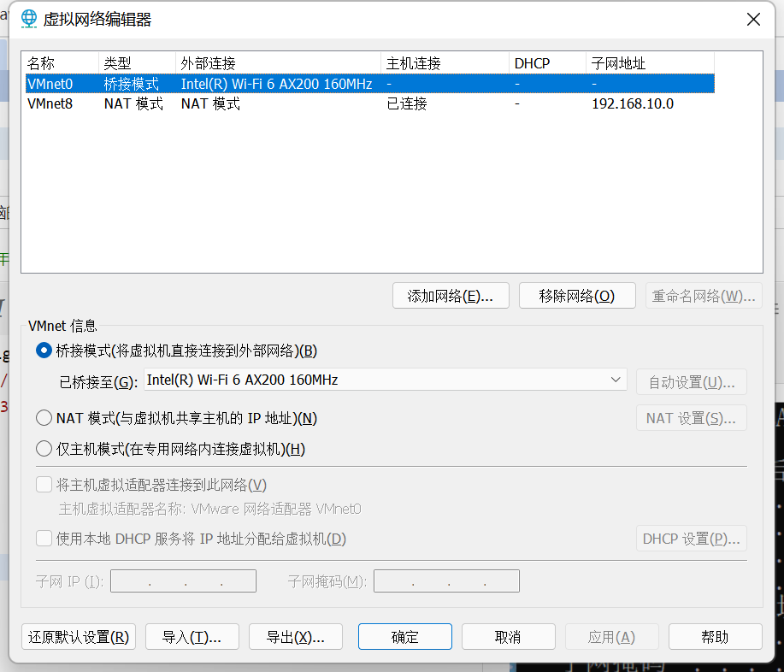Open 帮助 button
This screenshot has height=672, width=784.
(x=715, y=636)
